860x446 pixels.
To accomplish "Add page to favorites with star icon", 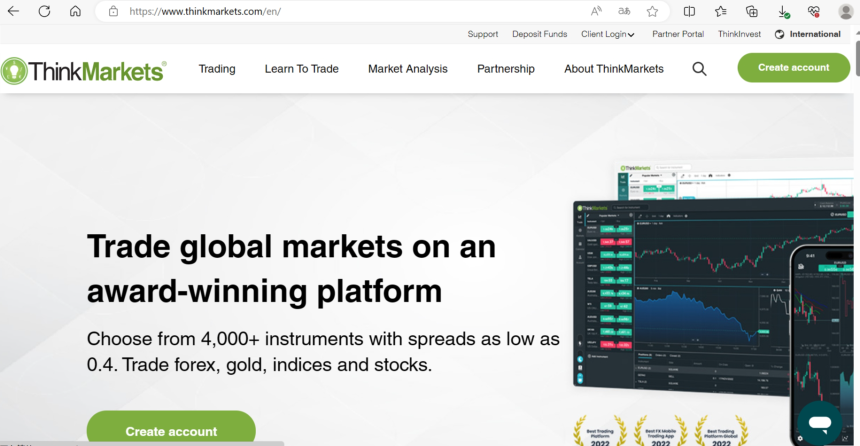I will pyautogui.click(x=652, y=12).
